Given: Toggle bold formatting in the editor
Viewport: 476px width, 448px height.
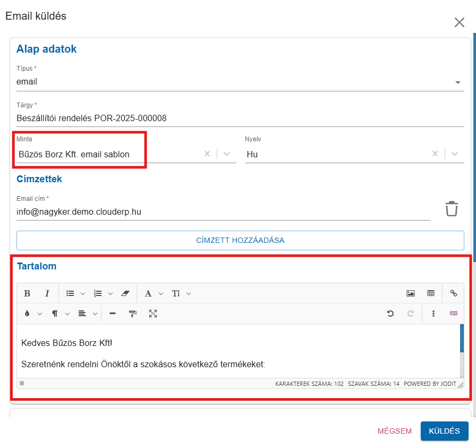Looking at the screenshot, I should click(27, 293).
